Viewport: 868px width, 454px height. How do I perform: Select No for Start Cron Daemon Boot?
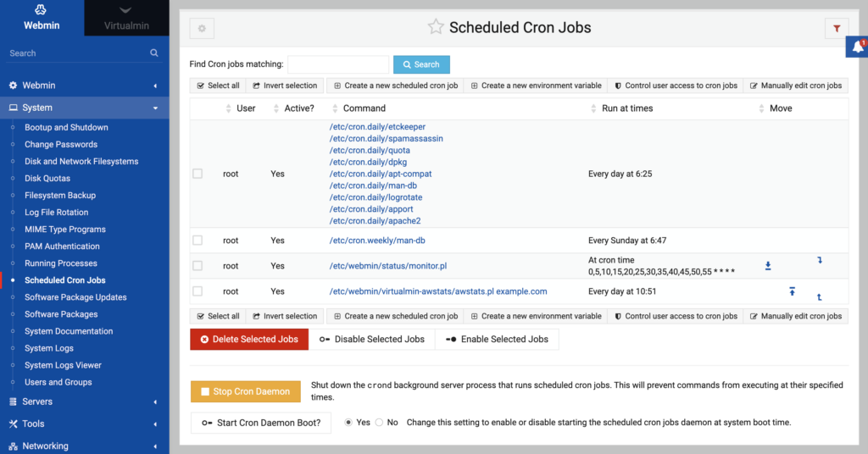pyautogui.click(x=379, y=423)
